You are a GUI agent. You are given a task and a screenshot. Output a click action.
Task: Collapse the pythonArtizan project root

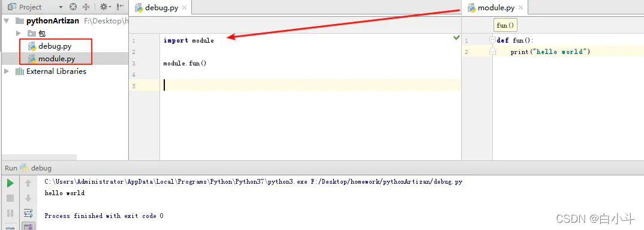click(x=7, y=20)
